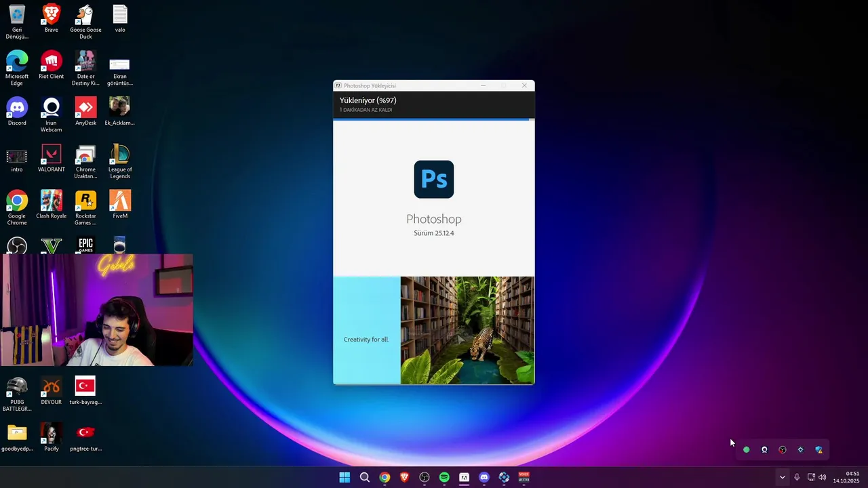Screen dimensions: 868x488
Task: Open Google Chrome from the taskbar
Action: pos(384,477)
